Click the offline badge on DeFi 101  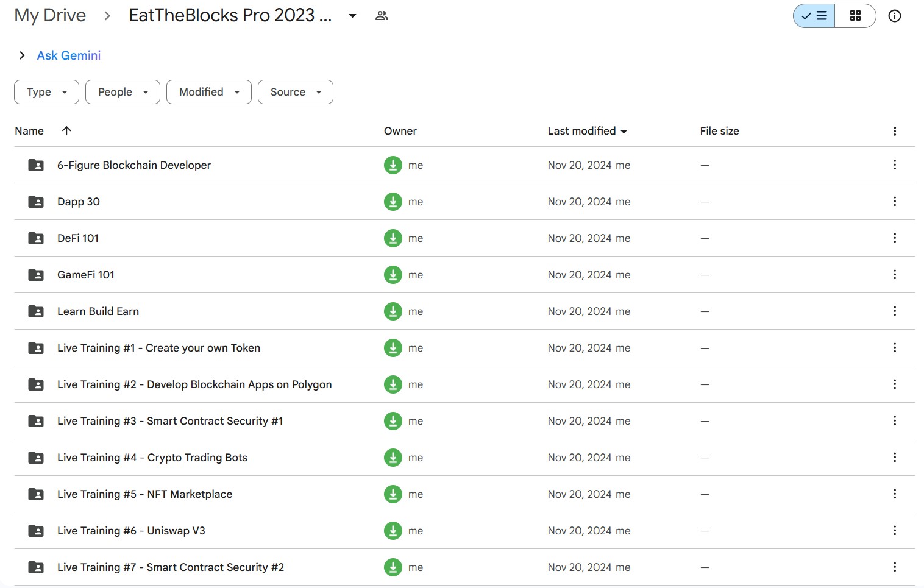click(393, 238)
